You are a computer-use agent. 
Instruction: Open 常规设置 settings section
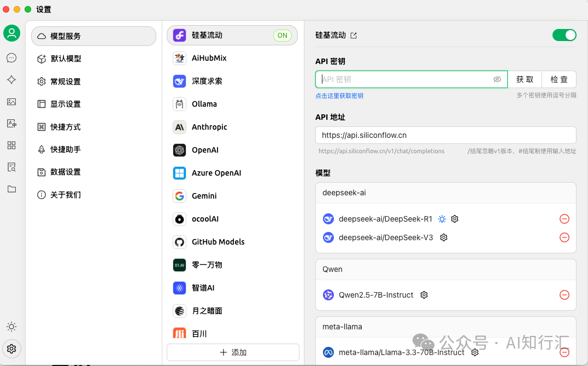coord(94,82)
